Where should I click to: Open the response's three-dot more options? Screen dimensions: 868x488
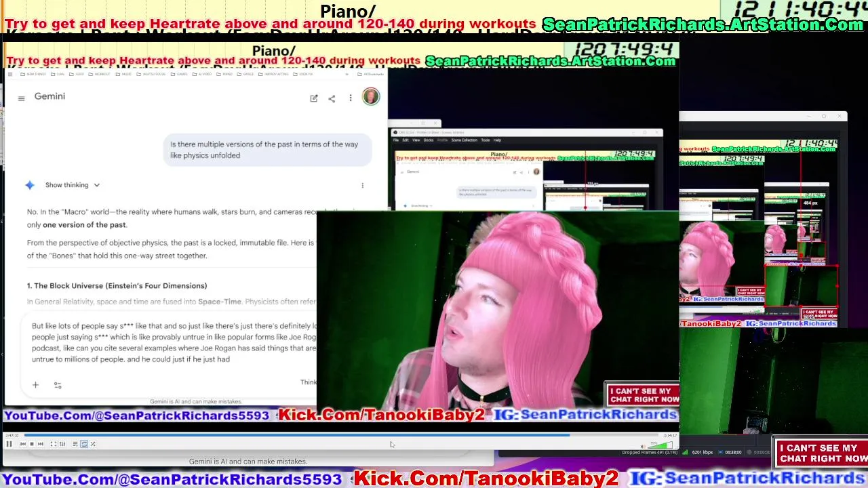362,185
